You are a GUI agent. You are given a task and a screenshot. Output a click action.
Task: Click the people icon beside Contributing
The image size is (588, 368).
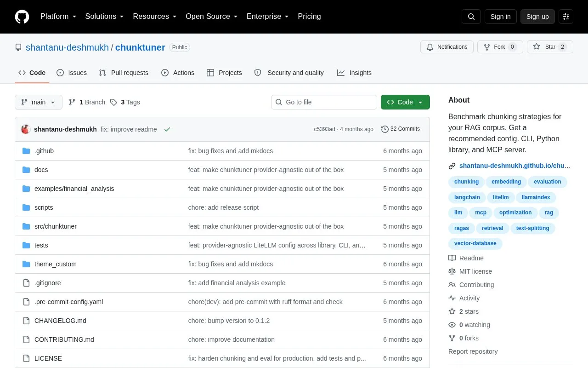(x=452, y=285)
